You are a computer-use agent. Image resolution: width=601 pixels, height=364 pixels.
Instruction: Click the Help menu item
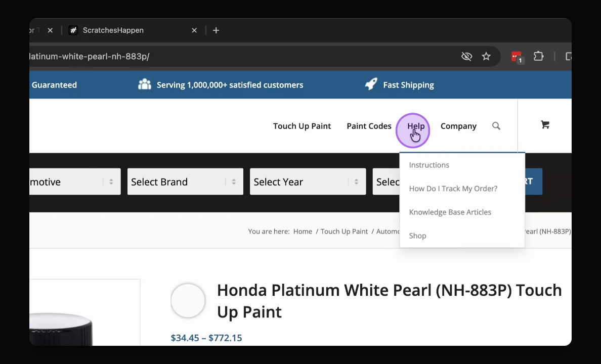pos(416,126)
